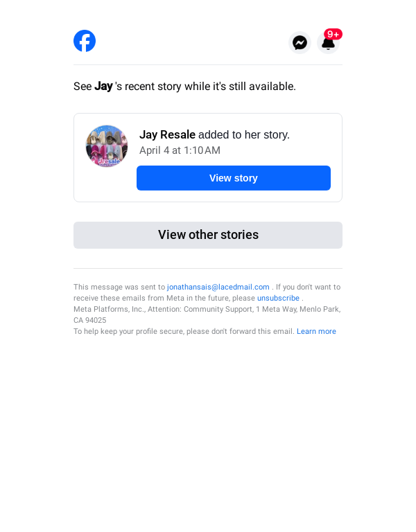The height and width of the screenshot is (532, 416).
Task: Open the Learn more link
Action: pos(316,331)
